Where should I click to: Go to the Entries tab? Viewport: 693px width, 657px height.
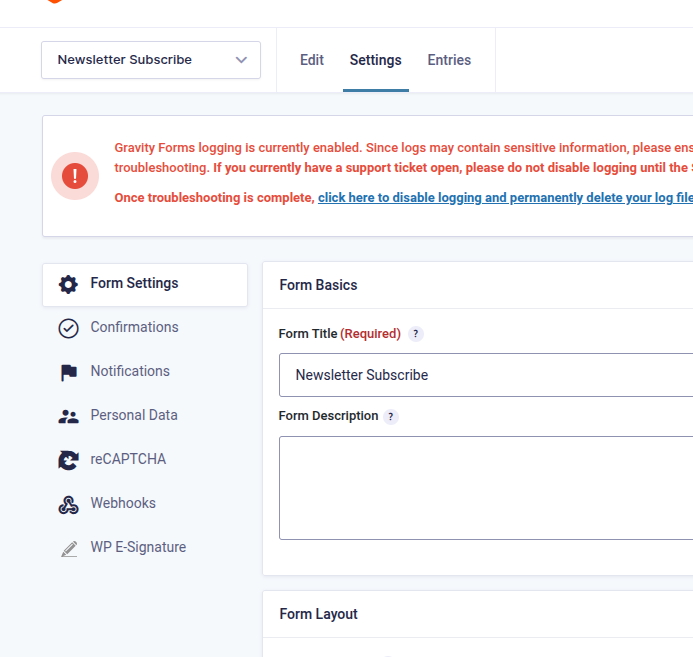click(449, 60)
